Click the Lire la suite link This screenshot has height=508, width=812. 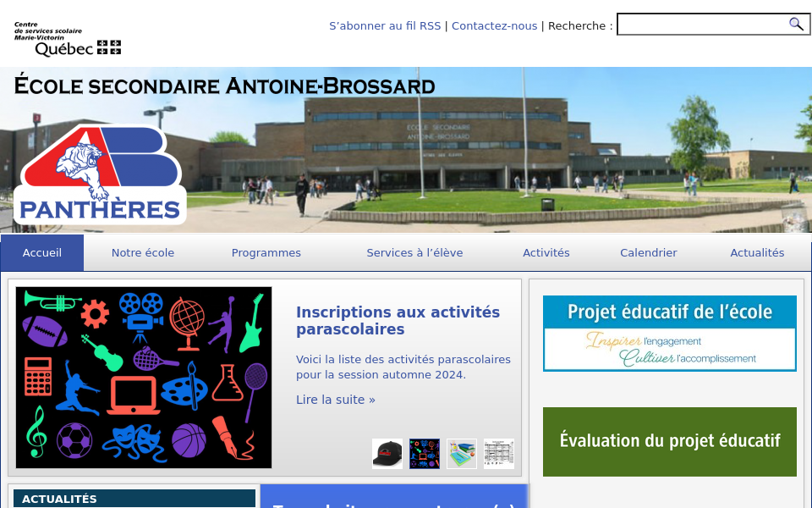tap(335, 400)
